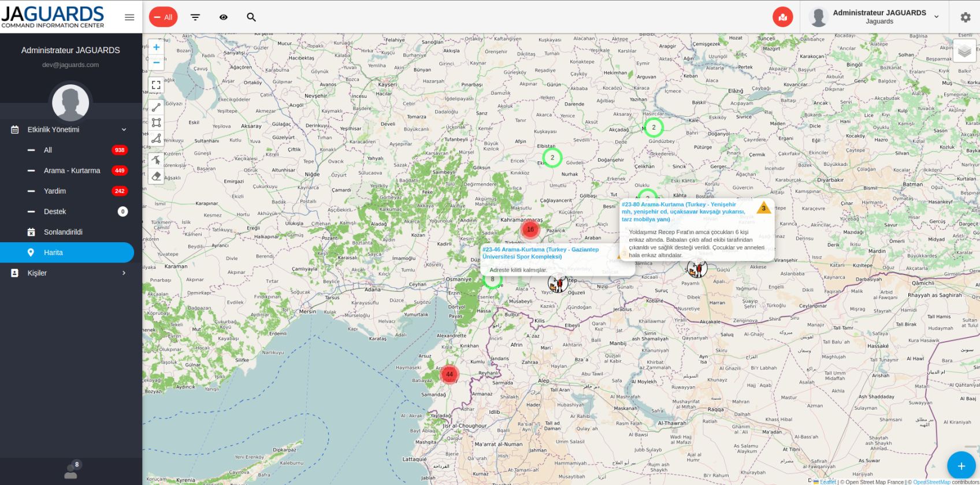The height and width of the screenshot is (485, 980).
Task: Click the location pin icon on Harita
Action: coord(31,253)
